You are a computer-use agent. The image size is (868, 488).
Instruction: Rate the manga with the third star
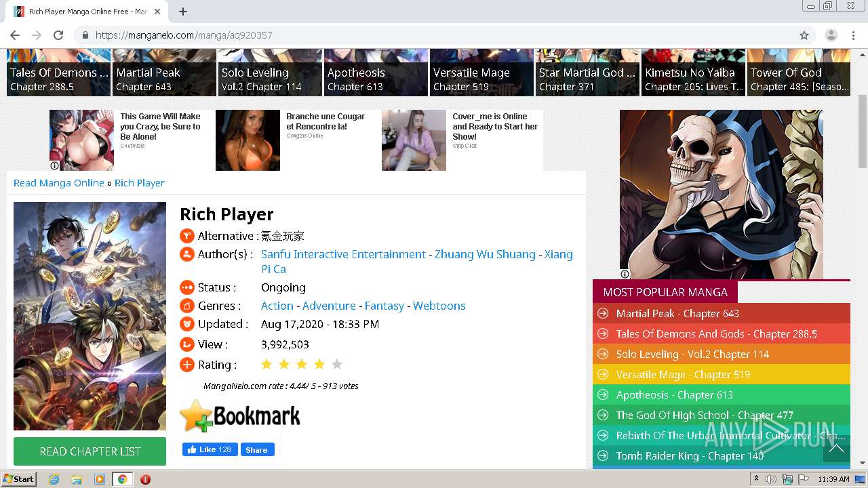click(x=302, y=365)
